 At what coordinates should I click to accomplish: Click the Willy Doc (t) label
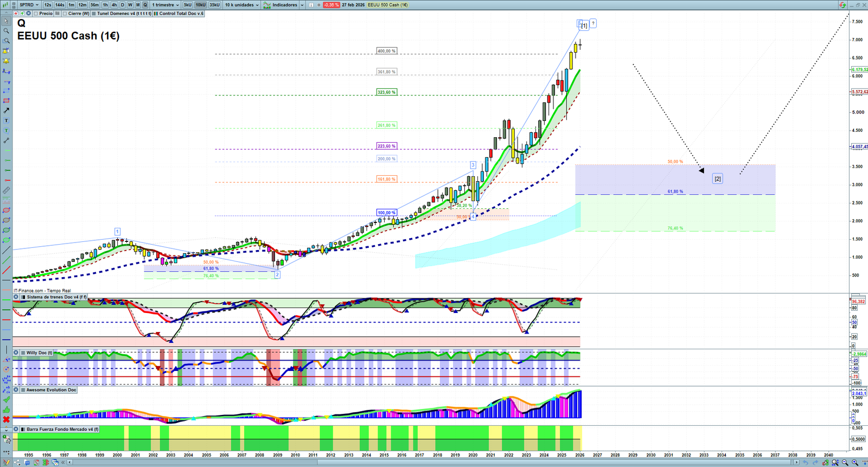point(40,353)
